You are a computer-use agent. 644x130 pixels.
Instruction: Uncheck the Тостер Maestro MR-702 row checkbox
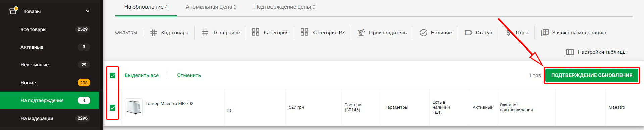113,108
